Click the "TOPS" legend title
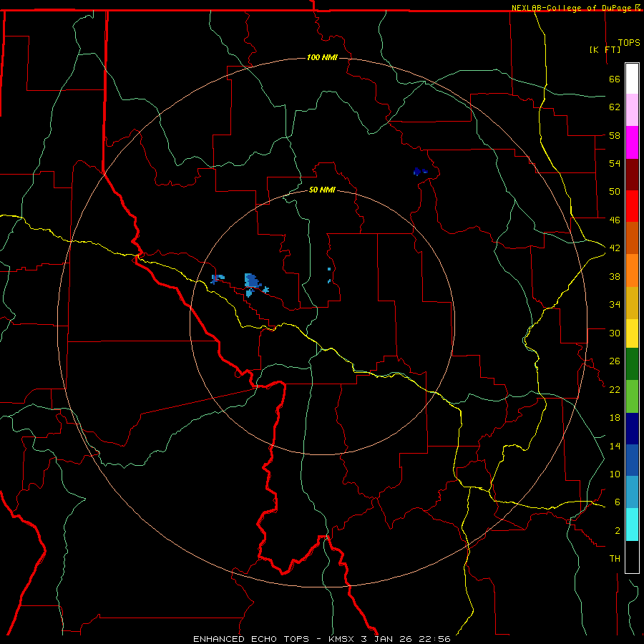The width and height of the screenshot is (644, 644). [x=629, y=43]
